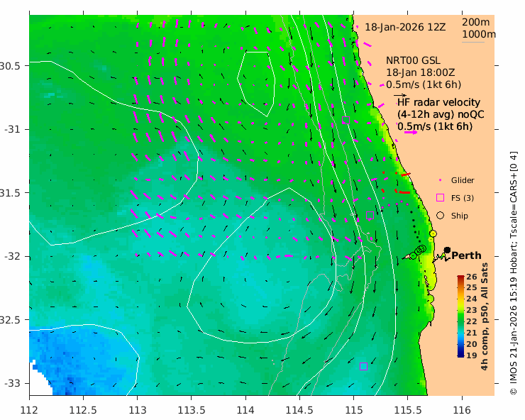Screen dimensions: 525x420
Task: Click the longitude axis label 115
Action: tap(353, 410)
